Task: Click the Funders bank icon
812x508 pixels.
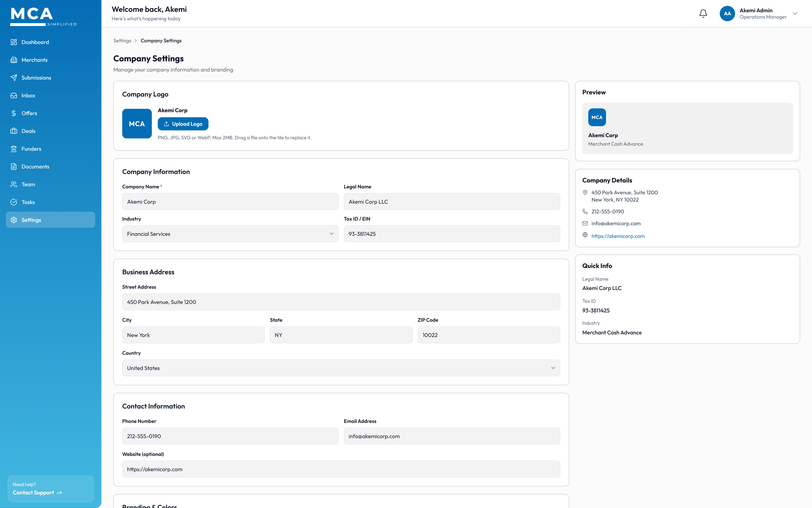Action: (14, 149)
